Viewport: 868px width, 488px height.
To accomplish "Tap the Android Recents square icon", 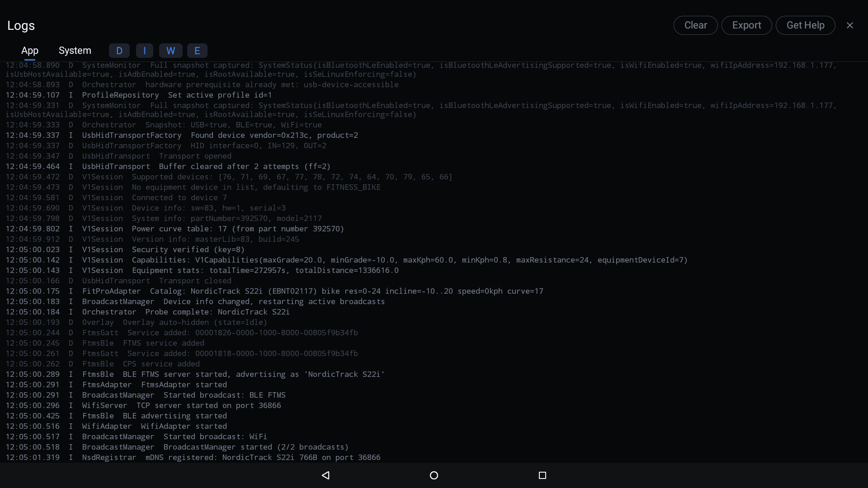I will pos(542,475).
